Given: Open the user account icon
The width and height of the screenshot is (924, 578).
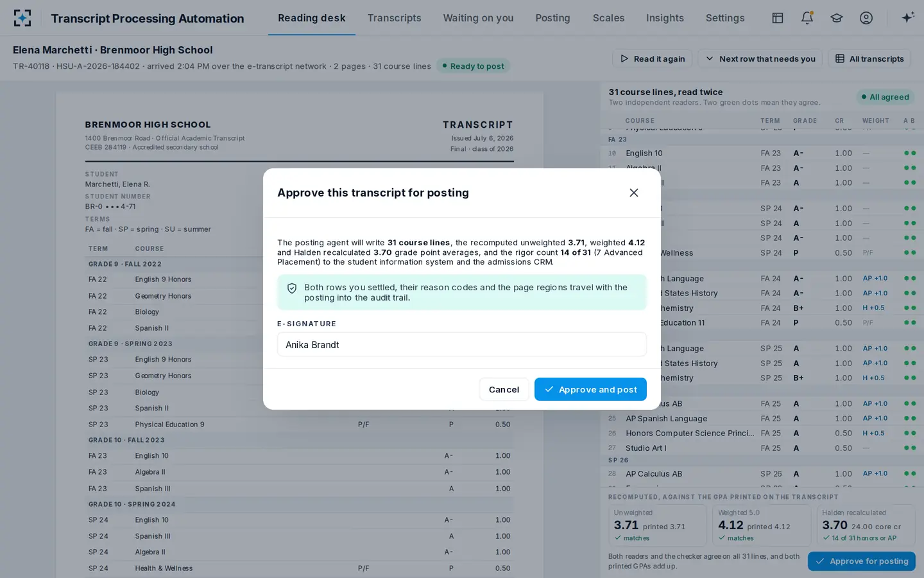Looking at the screenshot, I should (x=866, y=18).
